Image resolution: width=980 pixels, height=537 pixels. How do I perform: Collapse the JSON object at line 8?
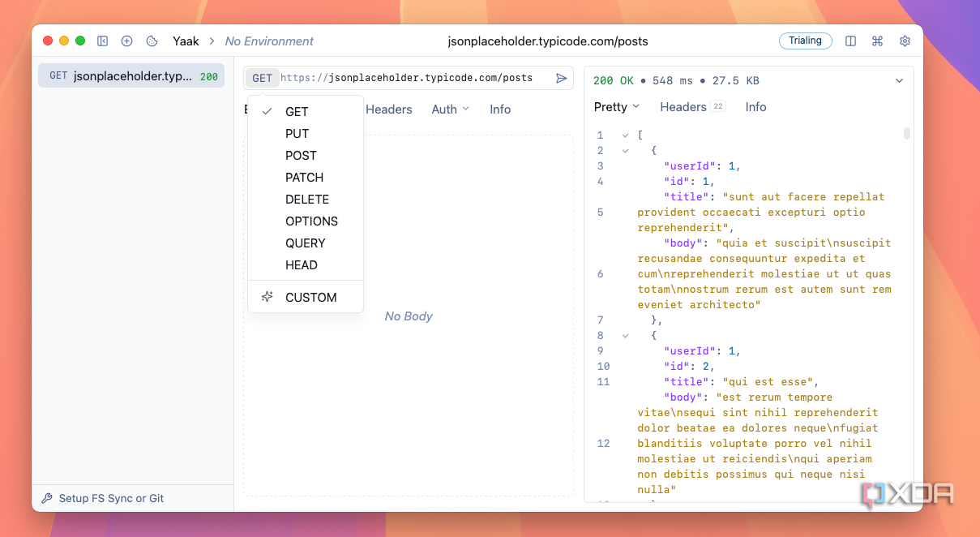(625, 335)
